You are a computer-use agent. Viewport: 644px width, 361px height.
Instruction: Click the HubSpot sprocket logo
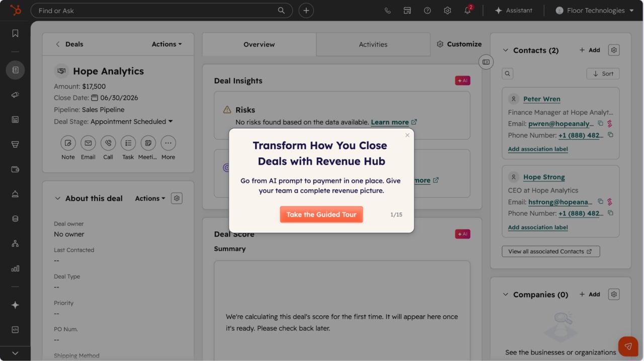[x=15, y=10]
